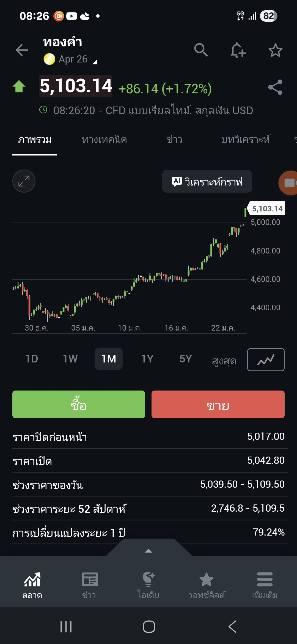
Task: Open the floating screen recorder bubble
Action: pyautogui.click(x=289, y=183)
